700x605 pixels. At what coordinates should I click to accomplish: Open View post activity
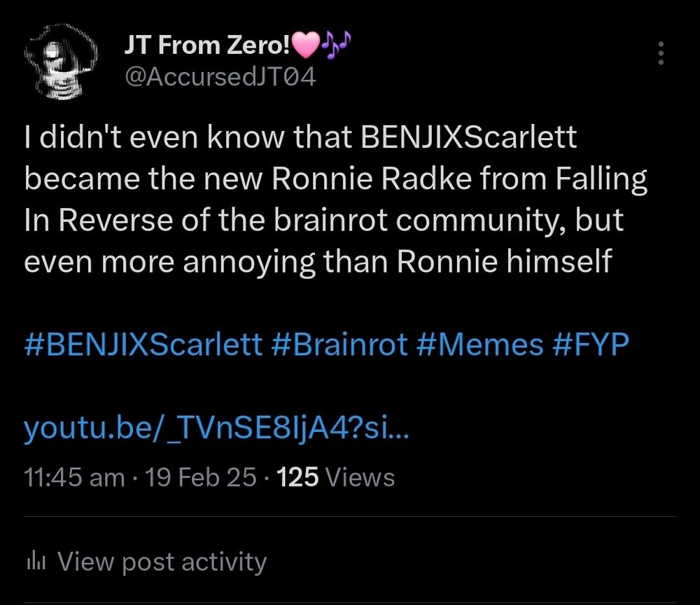pos(162,562)
